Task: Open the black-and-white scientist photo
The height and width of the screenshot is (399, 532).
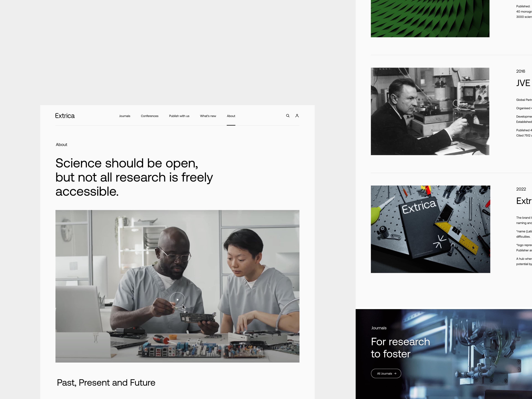Action: 430,111
